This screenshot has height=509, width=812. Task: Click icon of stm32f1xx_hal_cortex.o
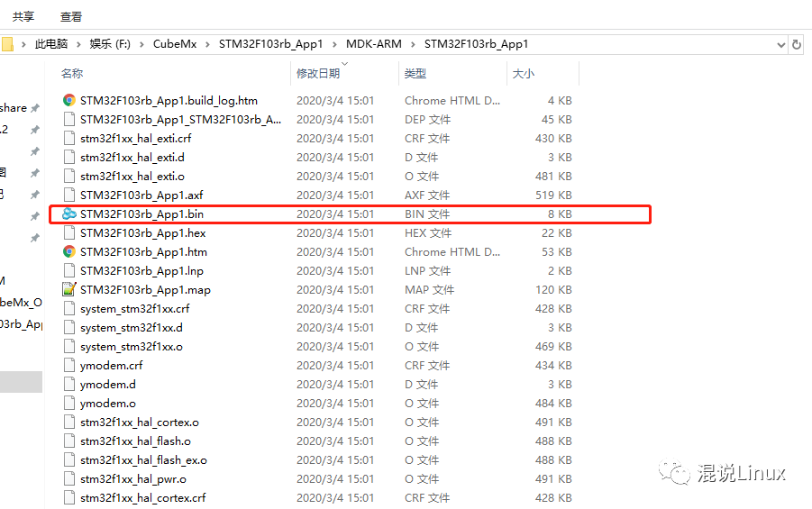(x=68, y=422)
